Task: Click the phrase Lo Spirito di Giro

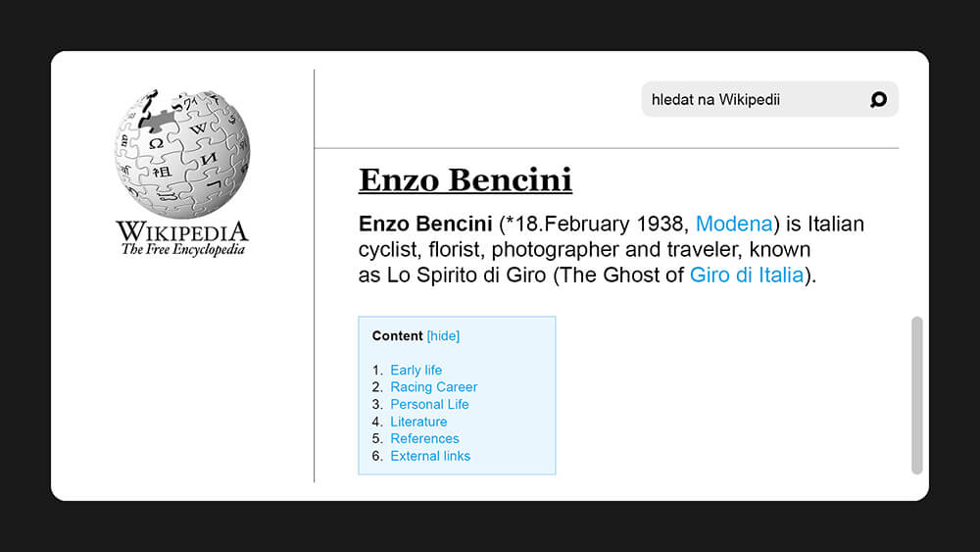Action: 466,276
